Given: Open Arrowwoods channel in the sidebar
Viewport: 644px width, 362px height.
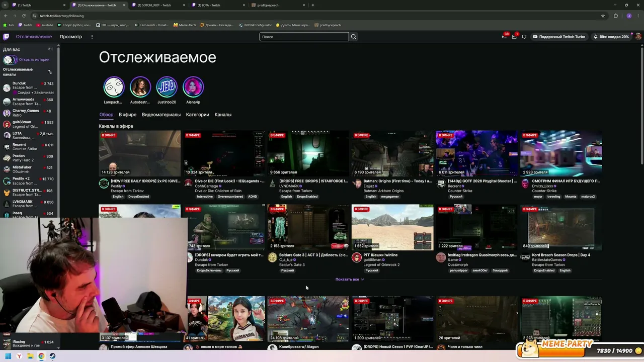Looking at the screenshot, I should [x=28, y=102].
